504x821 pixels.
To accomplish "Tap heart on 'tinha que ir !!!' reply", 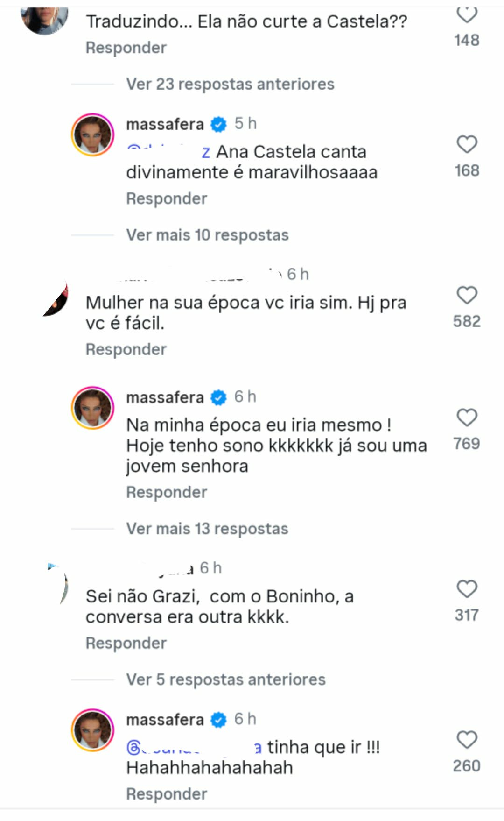I will 467,740.
